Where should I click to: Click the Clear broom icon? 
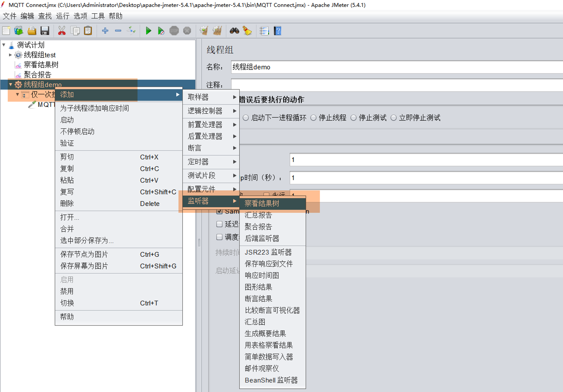204,31
